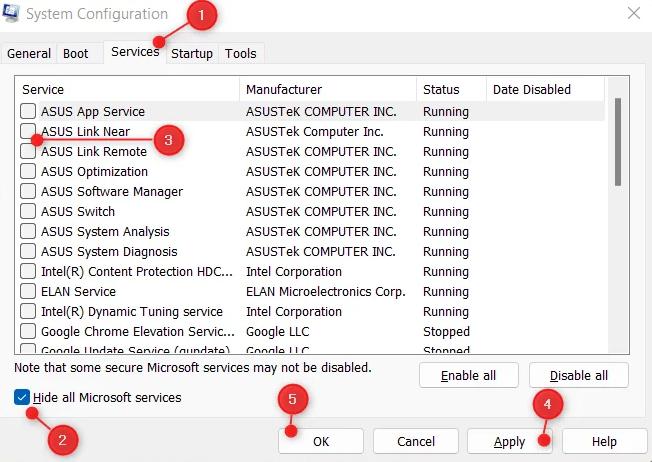Click Running status of ASUS App Service

[x=446, y=112]
